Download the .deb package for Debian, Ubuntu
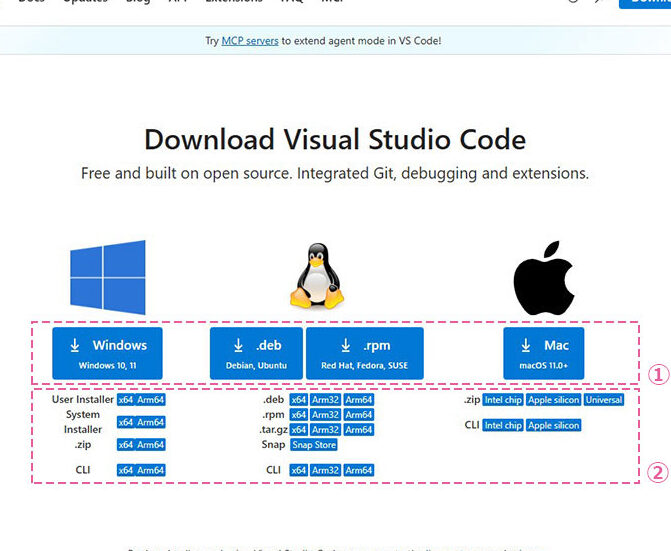671x551 pixels. click(x=256, y=353)
